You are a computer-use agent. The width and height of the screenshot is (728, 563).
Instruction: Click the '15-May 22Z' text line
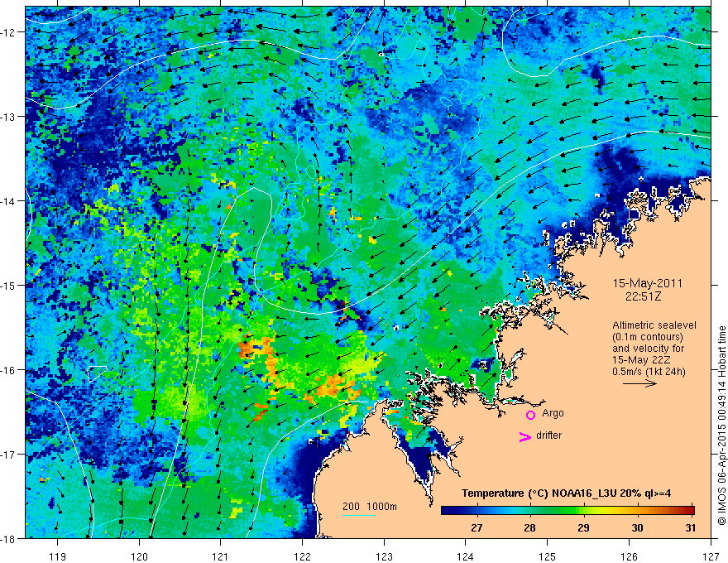(x=640, y=360)
